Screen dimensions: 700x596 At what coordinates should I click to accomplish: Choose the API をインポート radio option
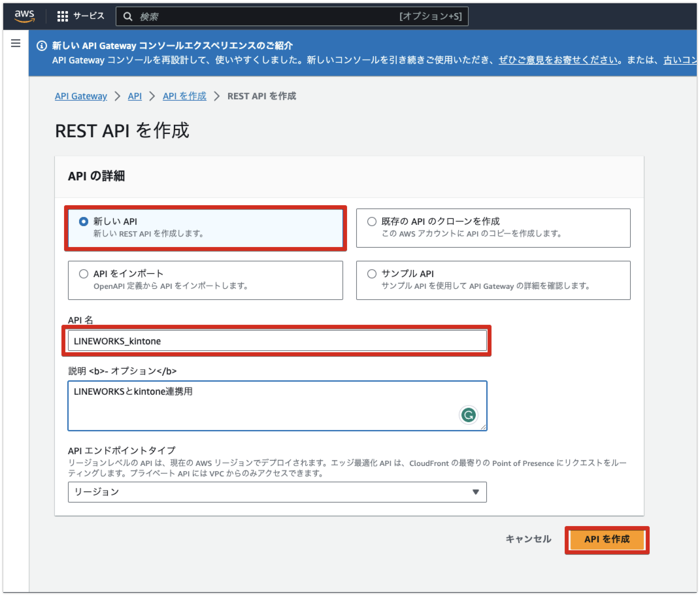83,274
